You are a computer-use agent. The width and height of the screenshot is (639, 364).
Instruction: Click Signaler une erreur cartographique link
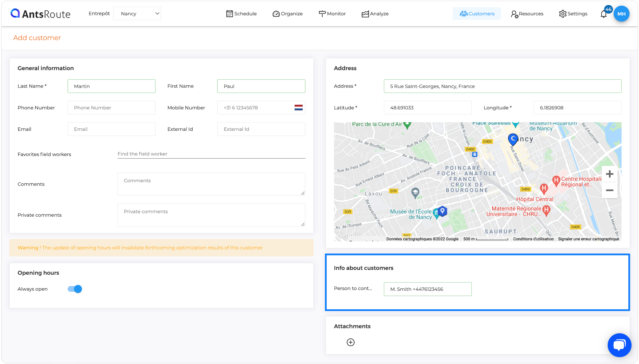(588, 239)
